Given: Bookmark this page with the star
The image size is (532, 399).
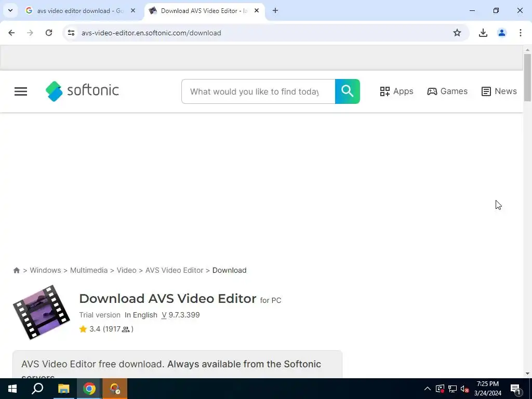Looking at the screenshot, I should (x=457, y=33).
